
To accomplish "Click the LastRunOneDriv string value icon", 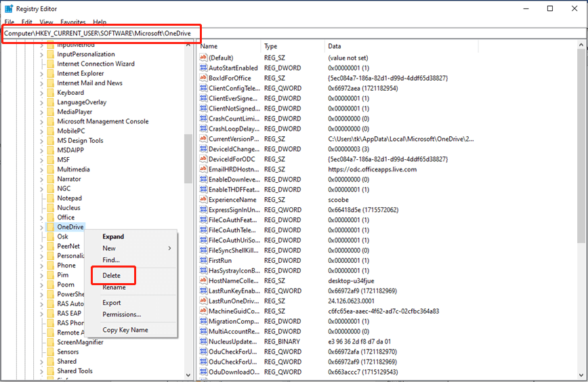I will coord(203,301).
